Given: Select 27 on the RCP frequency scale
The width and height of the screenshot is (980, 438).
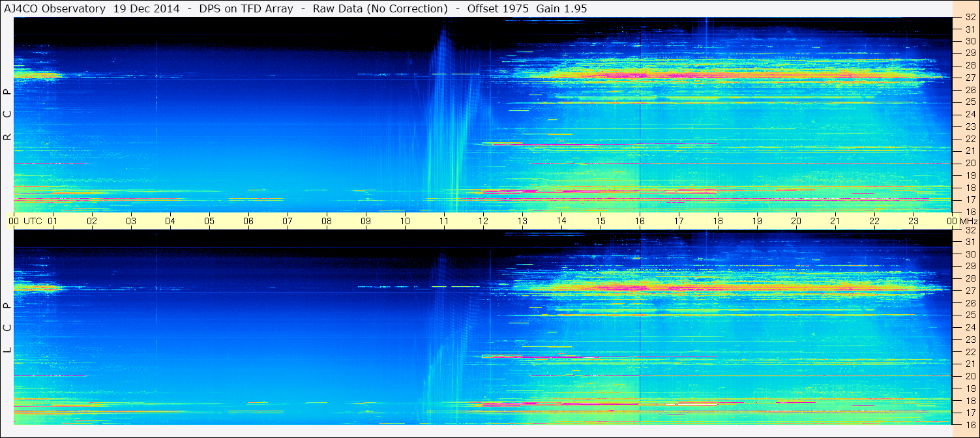Looking at the screenshot, I should coord(970,78).
